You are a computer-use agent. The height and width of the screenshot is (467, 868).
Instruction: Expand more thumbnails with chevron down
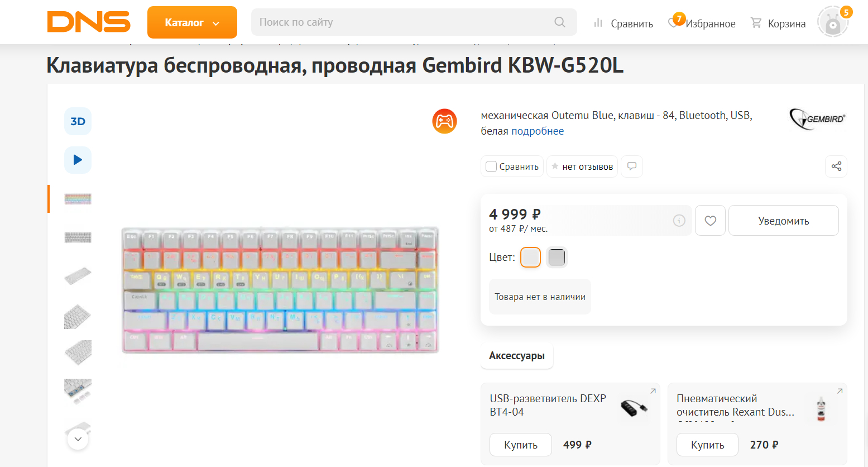[78, 439]
